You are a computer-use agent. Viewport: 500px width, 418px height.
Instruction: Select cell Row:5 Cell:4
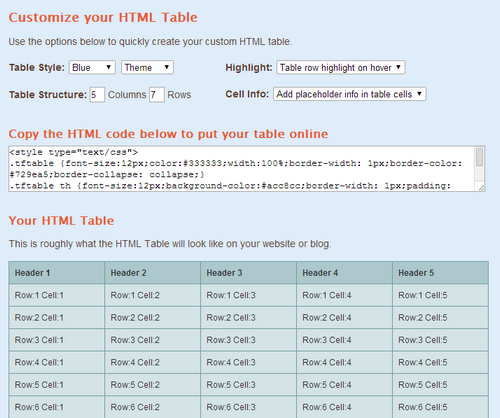[x=345, y=385]
